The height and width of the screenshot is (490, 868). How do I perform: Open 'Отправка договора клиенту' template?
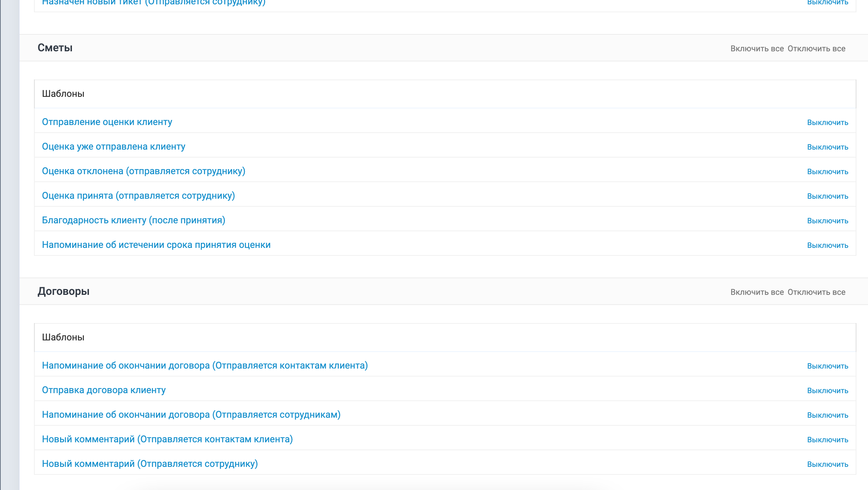104,390
